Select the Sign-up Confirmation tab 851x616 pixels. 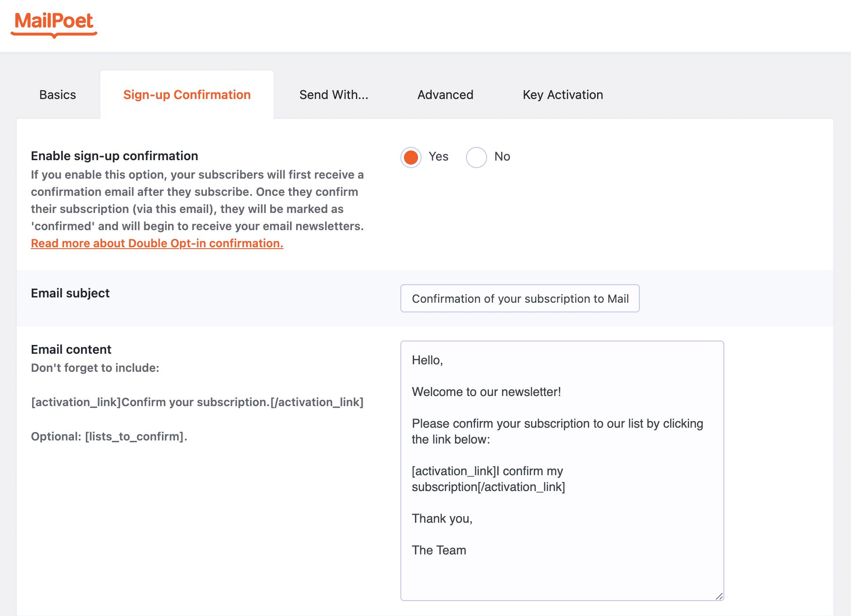pos(187,95)
